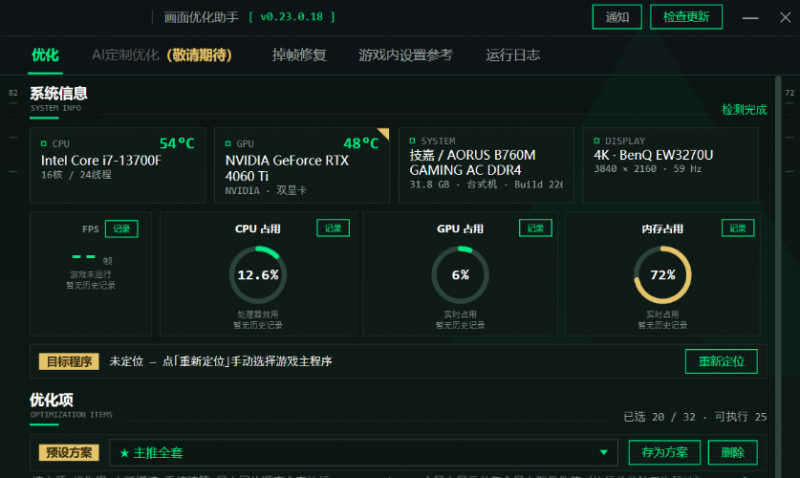This screenshot has width=800, height=478.
Task: Click the 3840 × 2160 · 59 Hz text
Action: tap(647, 169)
